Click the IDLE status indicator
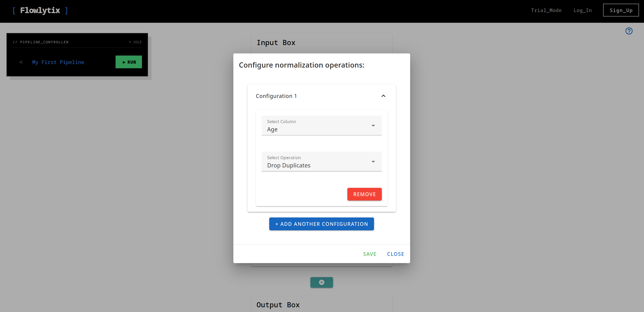This screenshot has height=312, width=644. pos(135,42)
